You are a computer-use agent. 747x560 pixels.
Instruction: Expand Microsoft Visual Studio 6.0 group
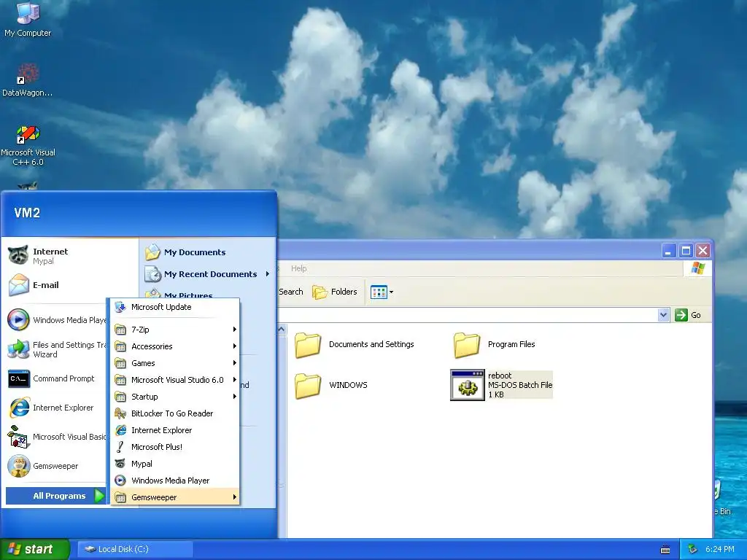[175, 380]
